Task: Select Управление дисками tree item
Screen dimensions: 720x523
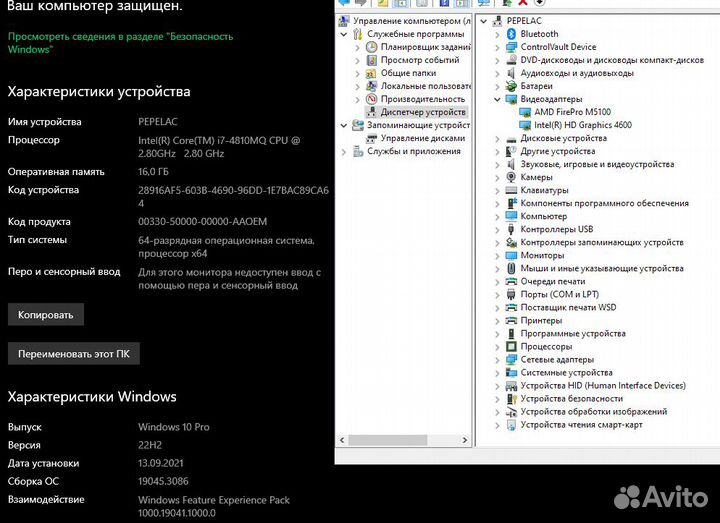Action: pyautogui.click(x=423, y=138)
